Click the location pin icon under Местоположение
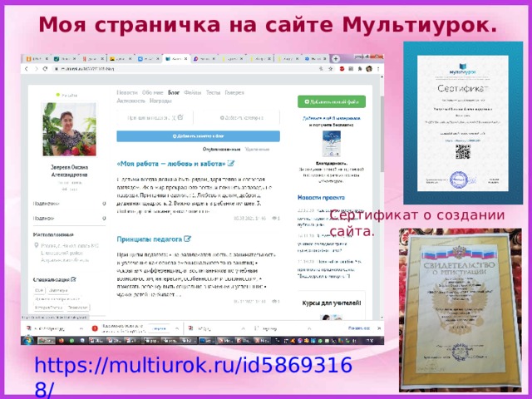Image resolution: width=532 pixels, height=399 pixels. click(36, 245)
